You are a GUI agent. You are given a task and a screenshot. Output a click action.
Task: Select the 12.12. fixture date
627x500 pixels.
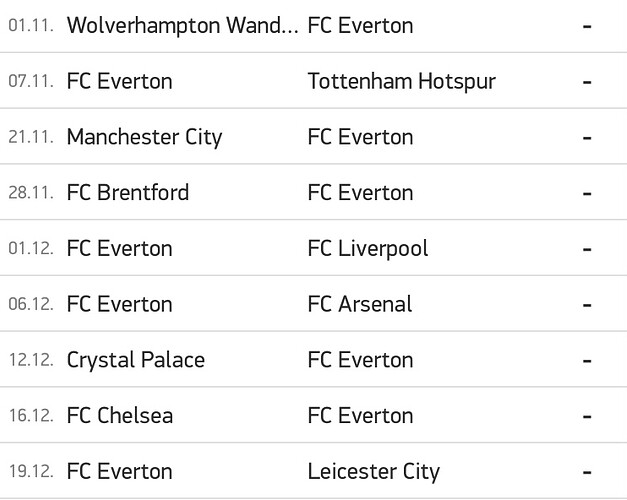coord(31,360)
